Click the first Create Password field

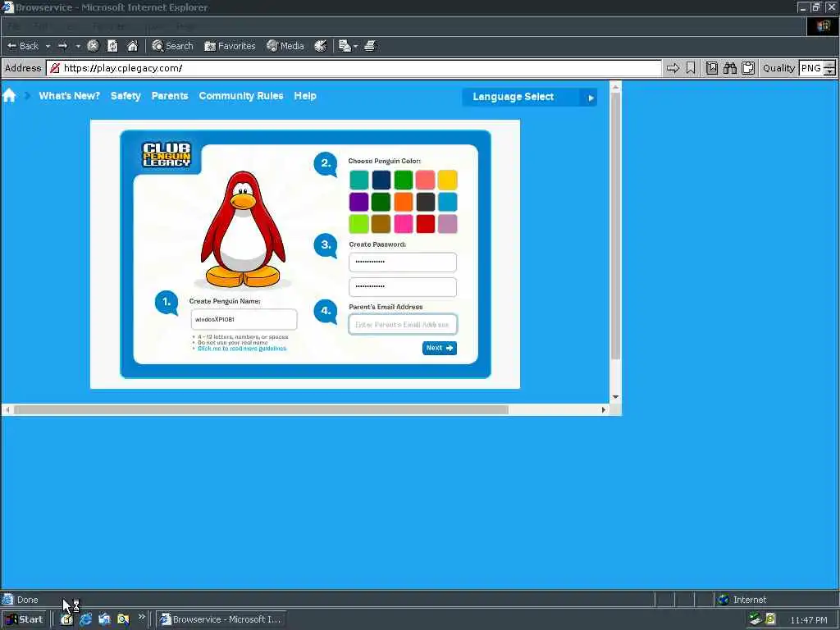(403, 262)
